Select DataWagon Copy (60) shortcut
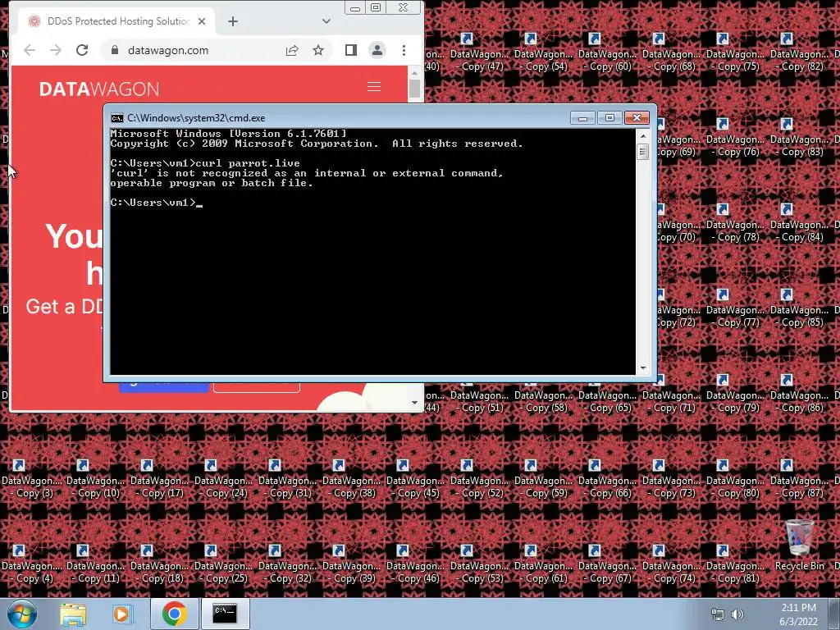 (x=608, y=52)
